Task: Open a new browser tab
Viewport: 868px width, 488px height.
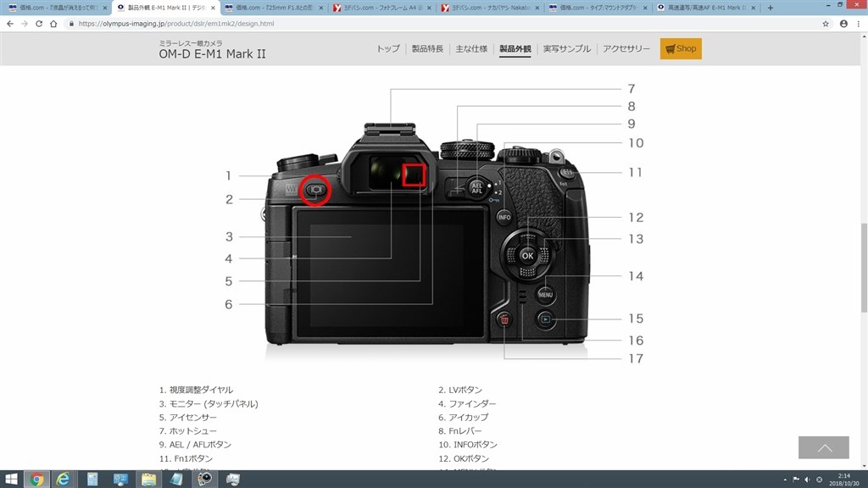Action: click(770, 8)
